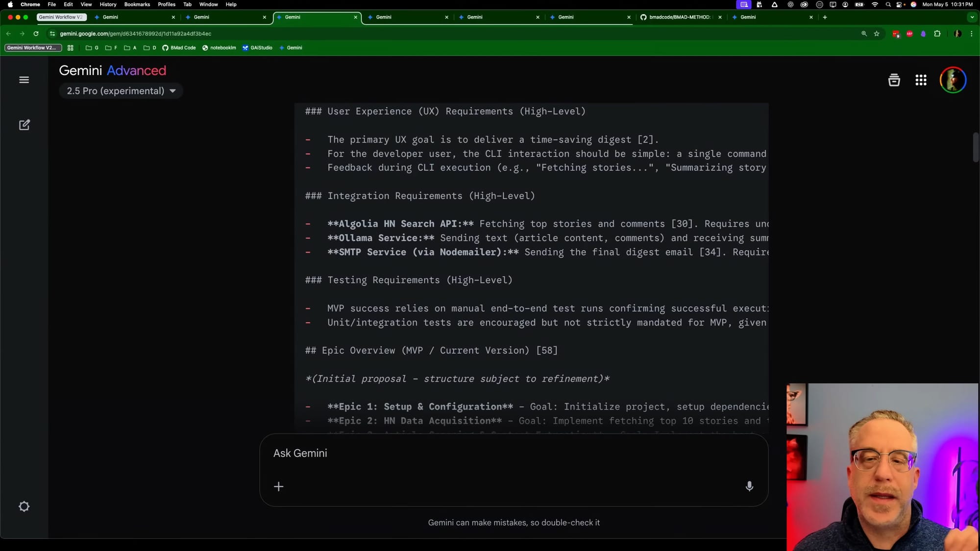Expand the 2.5 Pro (experimental) model dropdown
Viewport: 980px width, 551px height.
click(x=121, y=91)
